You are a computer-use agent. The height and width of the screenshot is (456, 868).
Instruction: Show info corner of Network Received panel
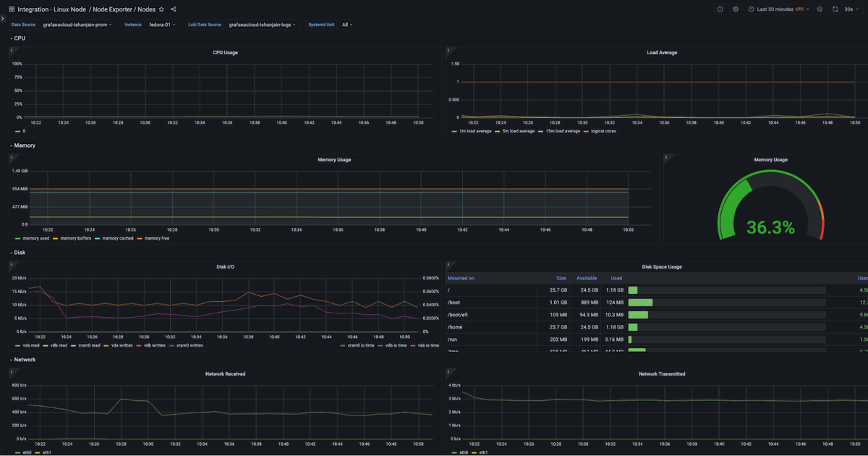[12, 371]
